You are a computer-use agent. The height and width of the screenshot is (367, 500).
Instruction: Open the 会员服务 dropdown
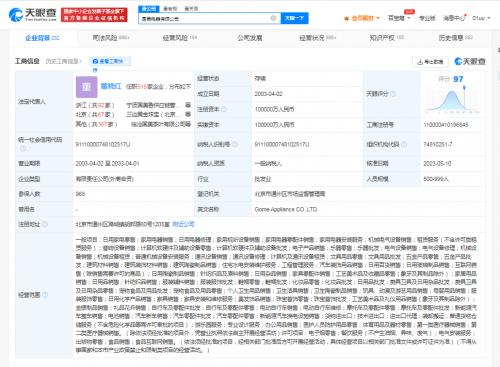362,18
